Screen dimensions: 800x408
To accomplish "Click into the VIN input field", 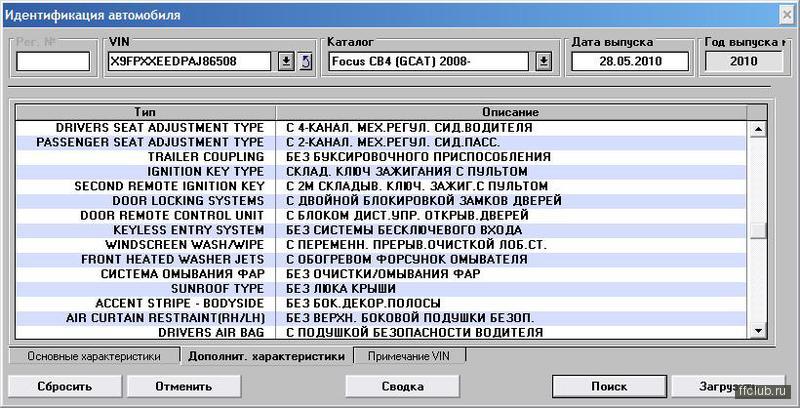I will [x=190, y=62].
